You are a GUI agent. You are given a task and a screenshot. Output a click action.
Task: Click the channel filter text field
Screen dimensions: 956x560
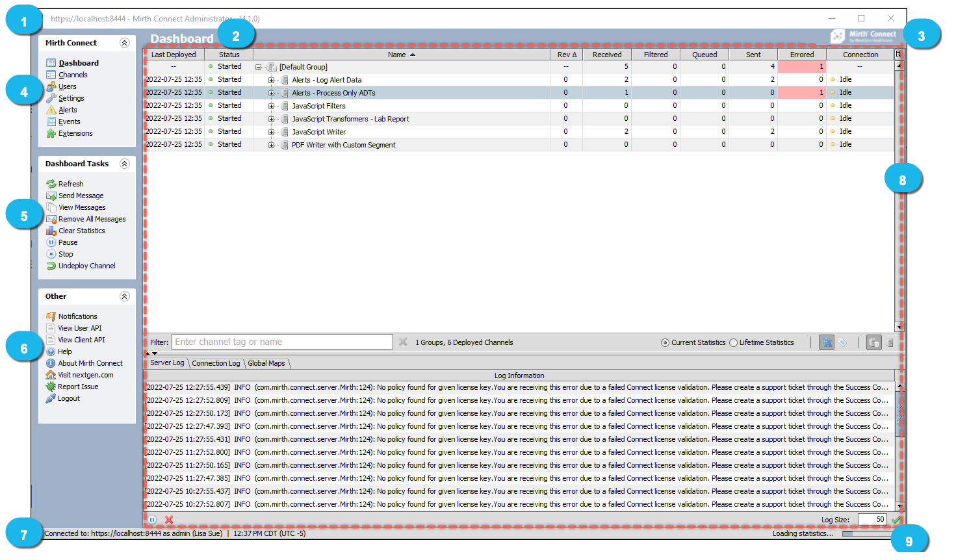282,342
